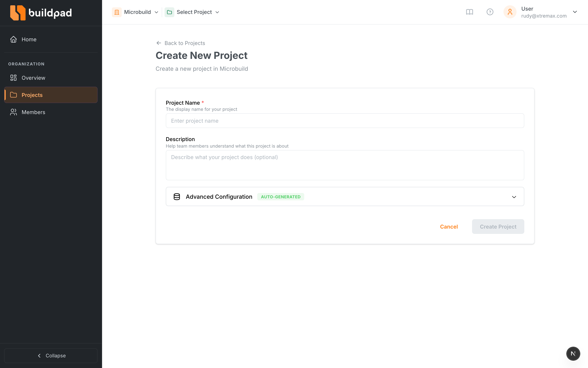Focus the Description text area
This screenshot has height=368, width=588.
click(345, 165)
